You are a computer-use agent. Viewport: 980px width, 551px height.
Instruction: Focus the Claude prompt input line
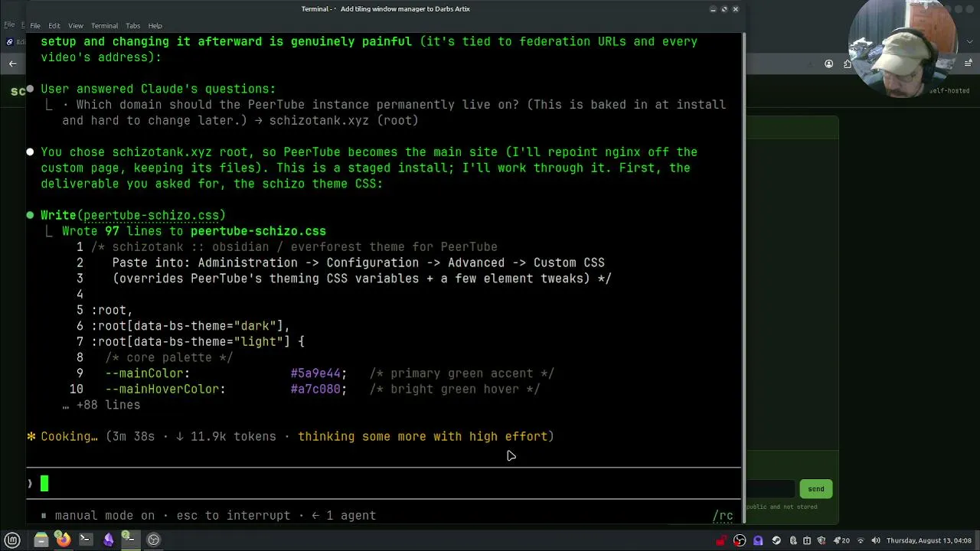pyautogui.click(x=384, y=483)
